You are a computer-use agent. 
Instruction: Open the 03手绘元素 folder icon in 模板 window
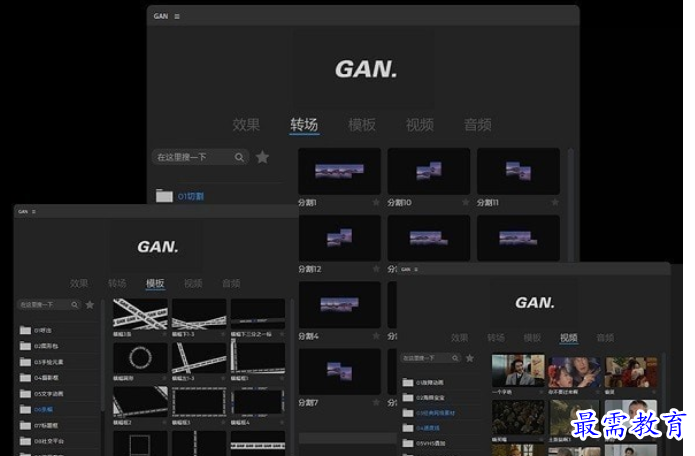click(25, 362)
